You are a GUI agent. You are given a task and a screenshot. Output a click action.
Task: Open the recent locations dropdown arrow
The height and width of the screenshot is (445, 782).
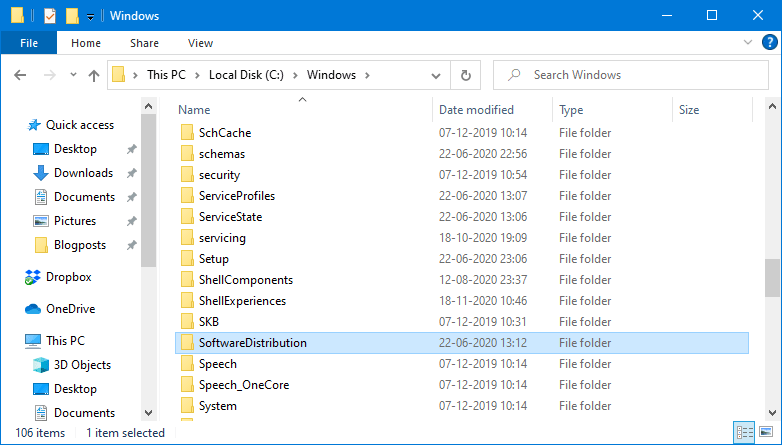tap(73, 75)
